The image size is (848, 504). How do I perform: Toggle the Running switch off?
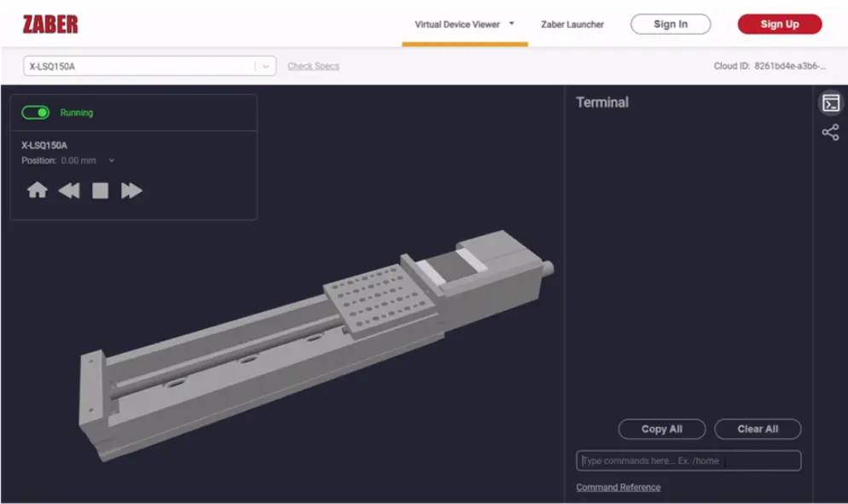35,113
